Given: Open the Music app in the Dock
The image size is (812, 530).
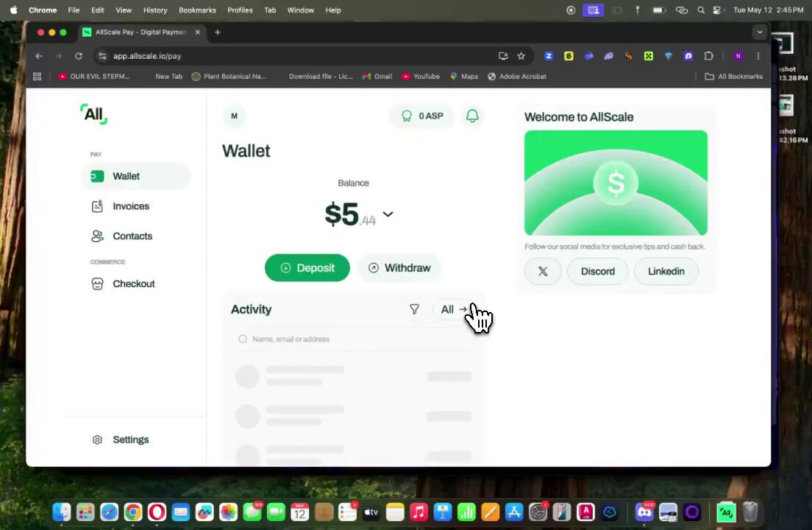Looking at the screenshot, I should [x=419, y=512].
